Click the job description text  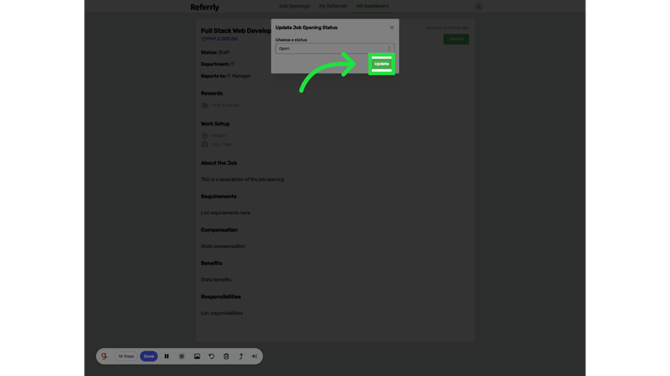tap(242, 179)
